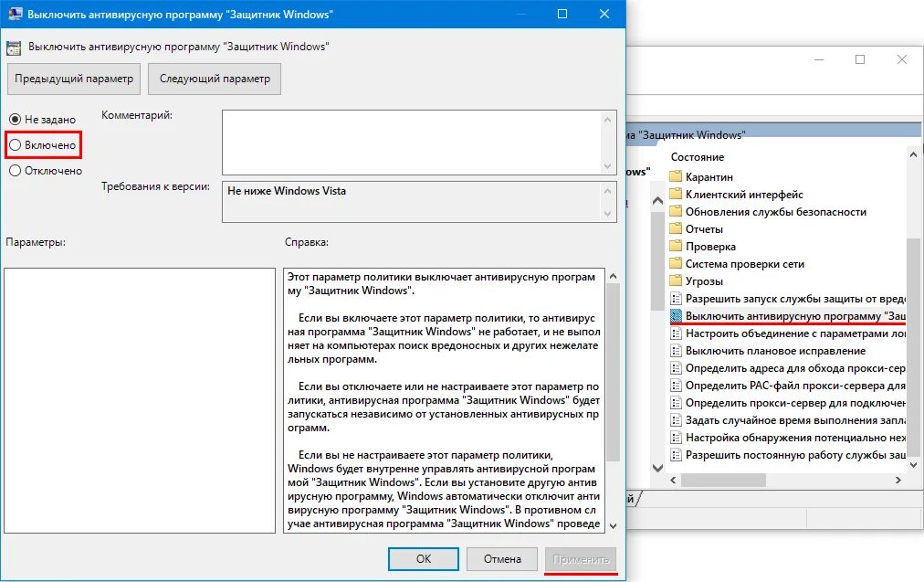
Task: Maximize the background policy editor window
Action: point(860,59)
